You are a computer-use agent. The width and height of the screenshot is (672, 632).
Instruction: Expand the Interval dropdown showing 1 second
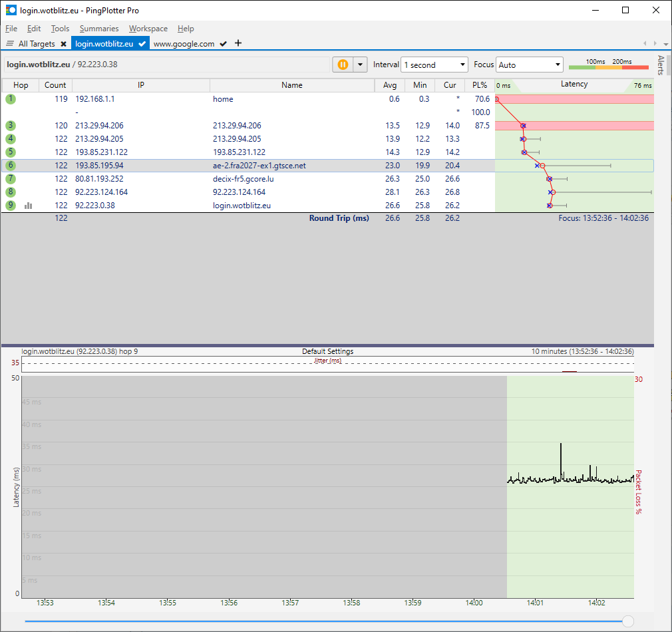pyautogui.click(x=435, y=65)
